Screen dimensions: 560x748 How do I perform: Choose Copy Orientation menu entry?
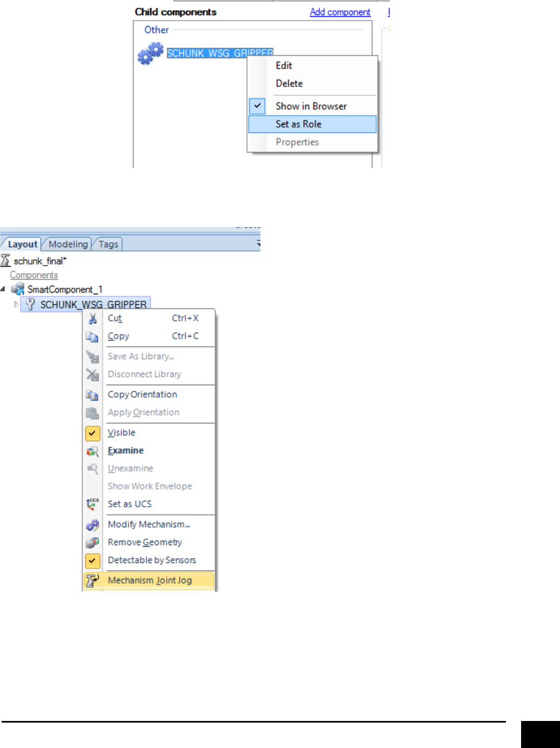[x=149, y=395]
